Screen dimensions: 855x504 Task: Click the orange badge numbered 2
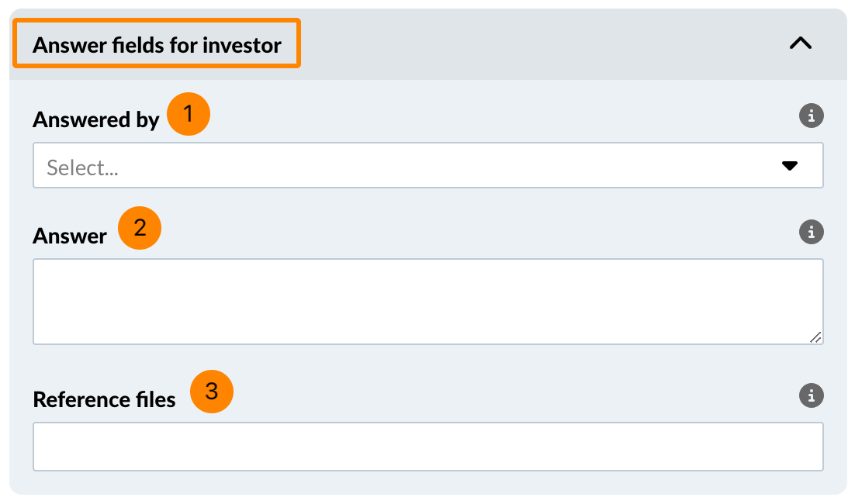point(140,228)
